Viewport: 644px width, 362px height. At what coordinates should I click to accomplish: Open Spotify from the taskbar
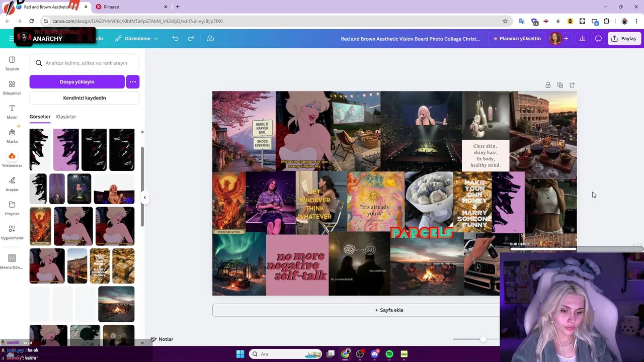[389, 354]
